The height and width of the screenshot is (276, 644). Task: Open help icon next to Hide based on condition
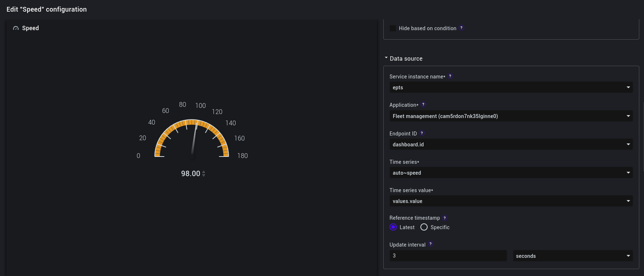click(461, 28)
